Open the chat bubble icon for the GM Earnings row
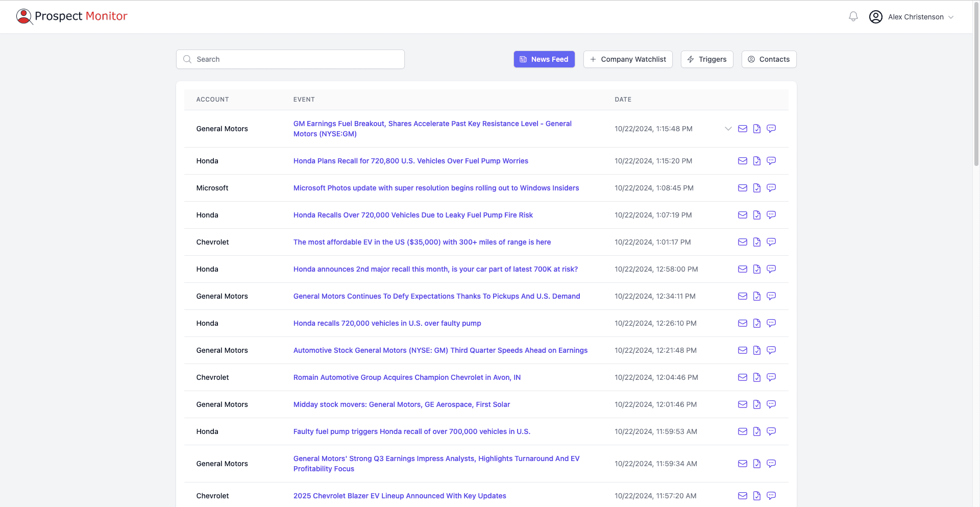 pos(771,129)
